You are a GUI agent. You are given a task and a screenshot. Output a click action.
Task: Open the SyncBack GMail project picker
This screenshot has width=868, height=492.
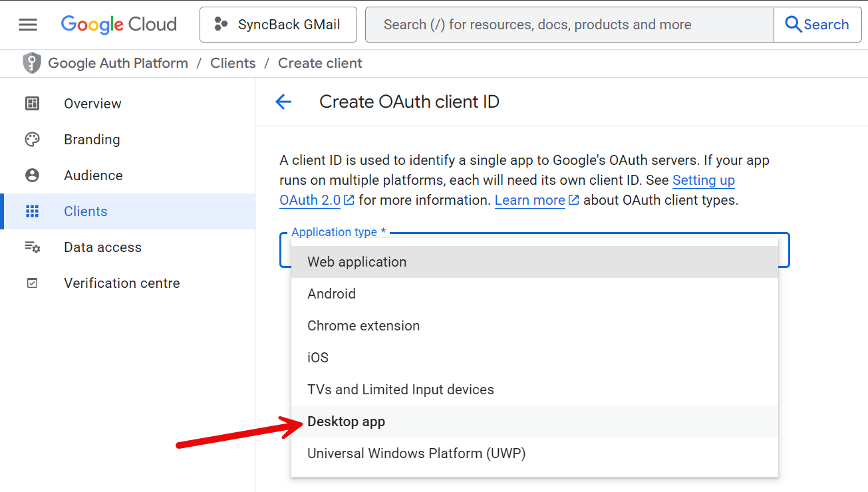coord(278,25)
